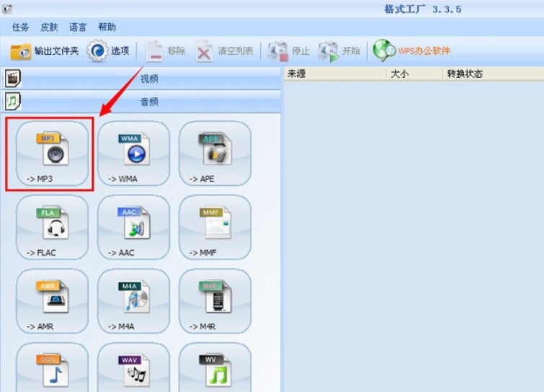This screenshot has width=544, height=392.
Task: Choose the -> WMA audio format
Action: 134,153
